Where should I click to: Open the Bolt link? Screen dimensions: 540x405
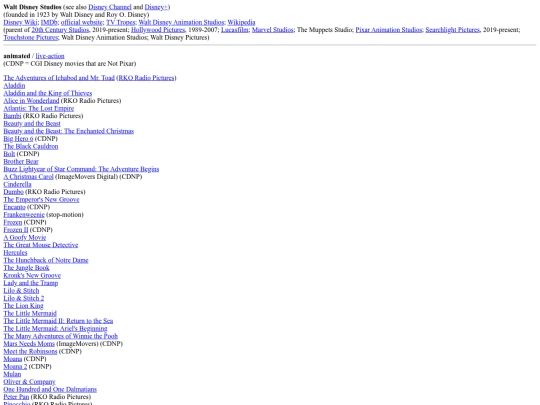(9, 154)
